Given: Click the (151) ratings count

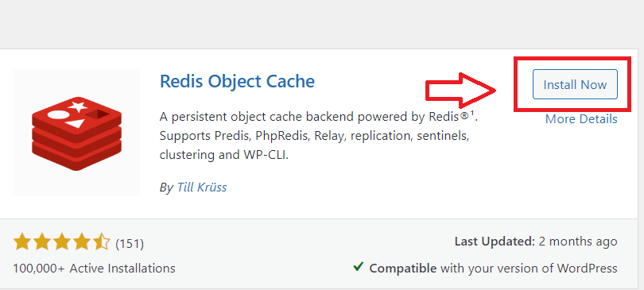Looking at the screenshot, I should pyautogui.click(x=130, y=244).
